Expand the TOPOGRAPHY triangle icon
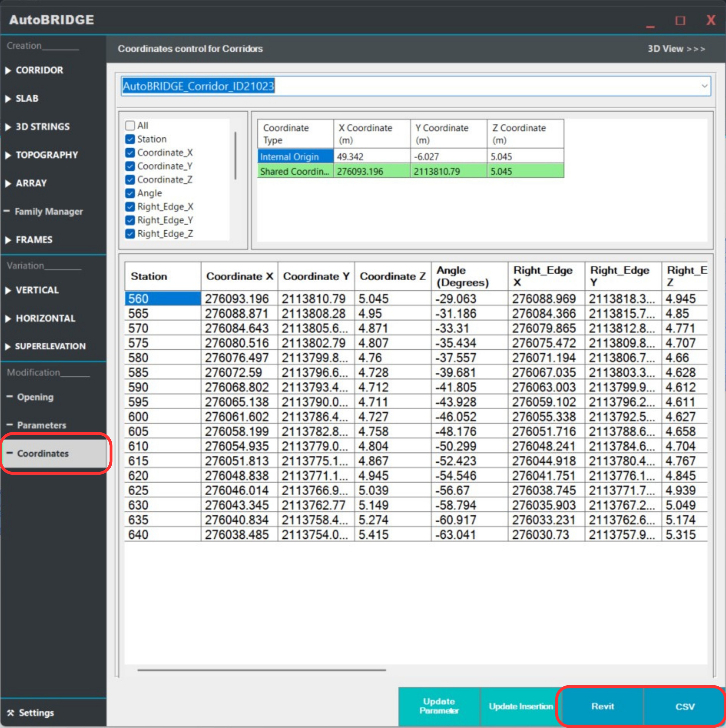Screen dimensions: 726x728 pyautogui.click(x=8, y=155)
